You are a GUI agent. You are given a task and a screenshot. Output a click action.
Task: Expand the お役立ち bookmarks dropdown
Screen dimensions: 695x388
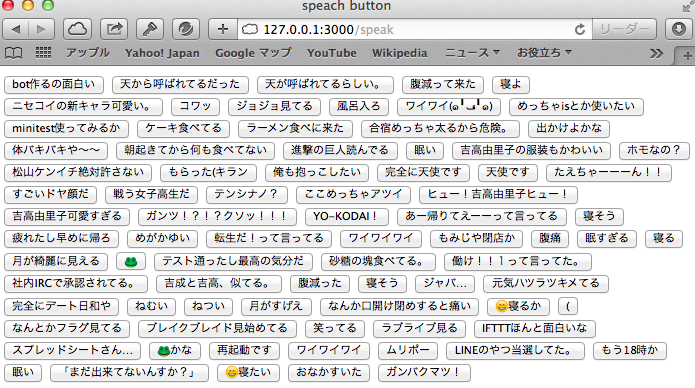[545, 53]
